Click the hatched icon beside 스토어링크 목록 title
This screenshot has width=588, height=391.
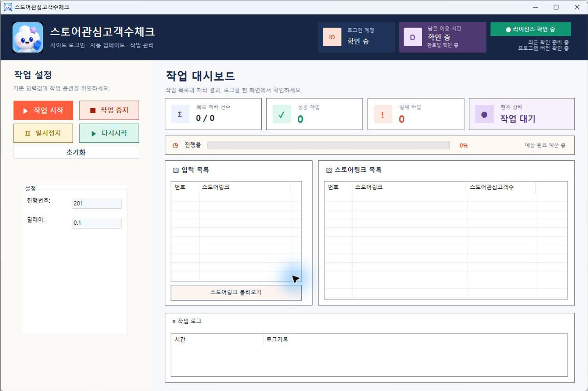tap(329, 170)
